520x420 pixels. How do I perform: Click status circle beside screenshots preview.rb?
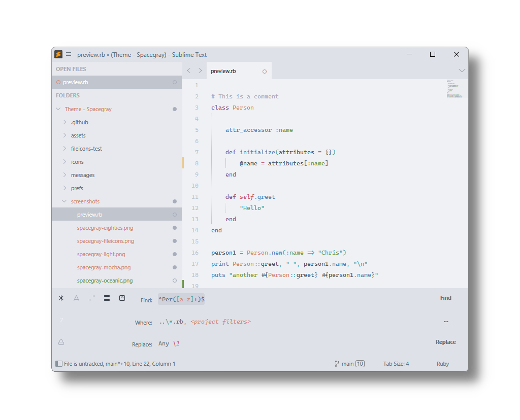pos(175,215)
